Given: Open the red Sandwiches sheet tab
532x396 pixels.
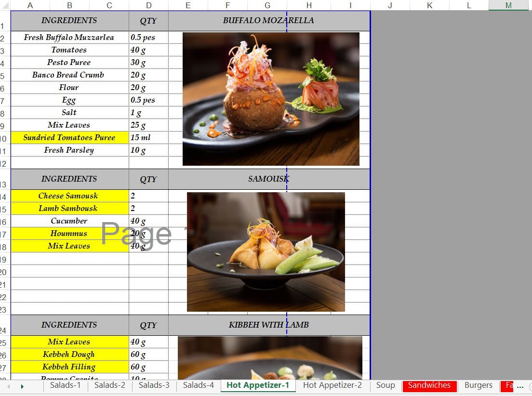Looking at the screenshot, I should (429, 385).
